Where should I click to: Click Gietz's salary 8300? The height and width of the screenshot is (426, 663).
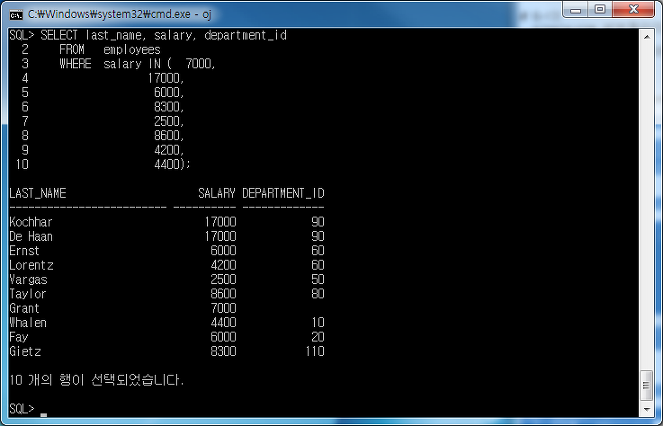click(x=223, y=352)
